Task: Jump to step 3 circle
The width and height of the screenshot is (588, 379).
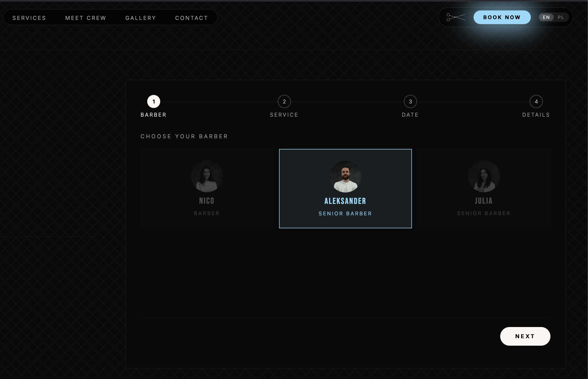Action: coord(410,101)
